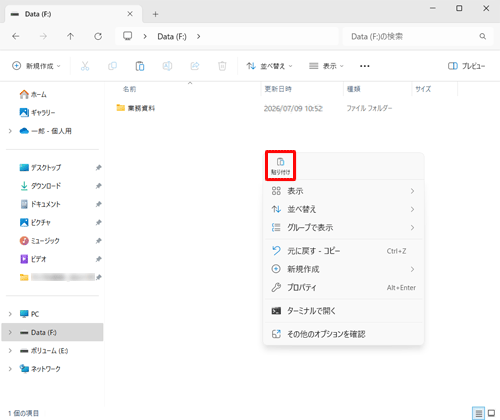Image resolution: width=500 pixels, height=420 pixels.
Task: Click the Paste icon in context menu
Action: pyautogui.click(x=280, y=166)
